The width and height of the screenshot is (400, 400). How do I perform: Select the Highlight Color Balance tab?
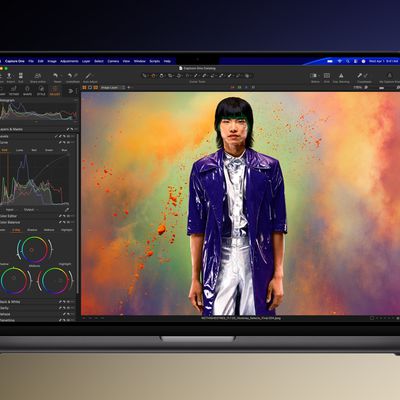pyautogui.click(x=66, y=230)
